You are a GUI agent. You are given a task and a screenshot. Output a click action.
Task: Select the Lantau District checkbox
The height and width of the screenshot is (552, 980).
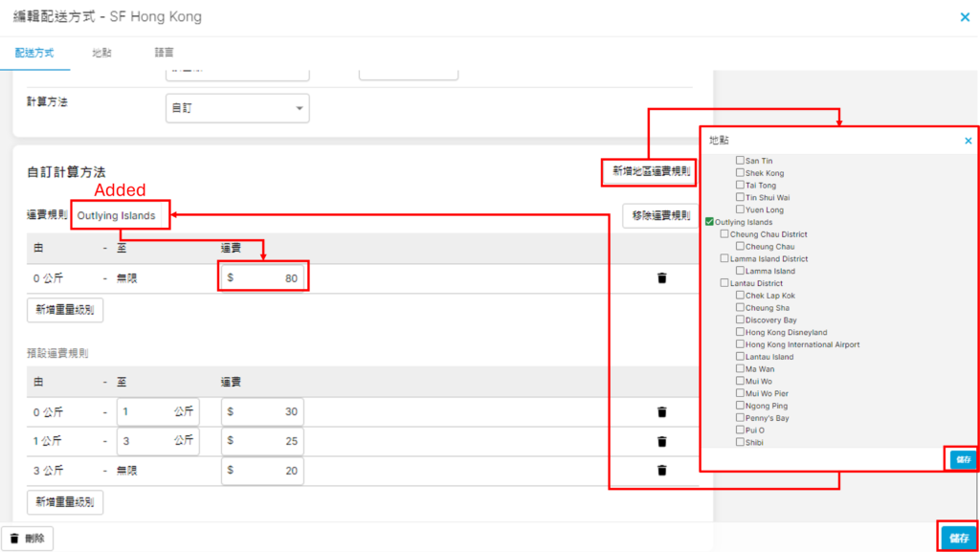724,283
